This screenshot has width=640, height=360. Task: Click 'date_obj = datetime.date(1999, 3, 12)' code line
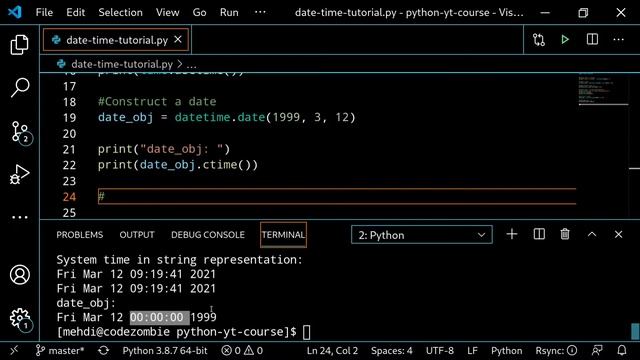pos(227,118)
